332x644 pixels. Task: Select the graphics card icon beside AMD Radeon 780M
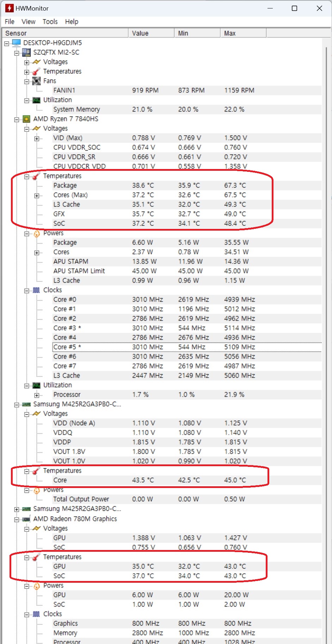(x=26, y=519)
